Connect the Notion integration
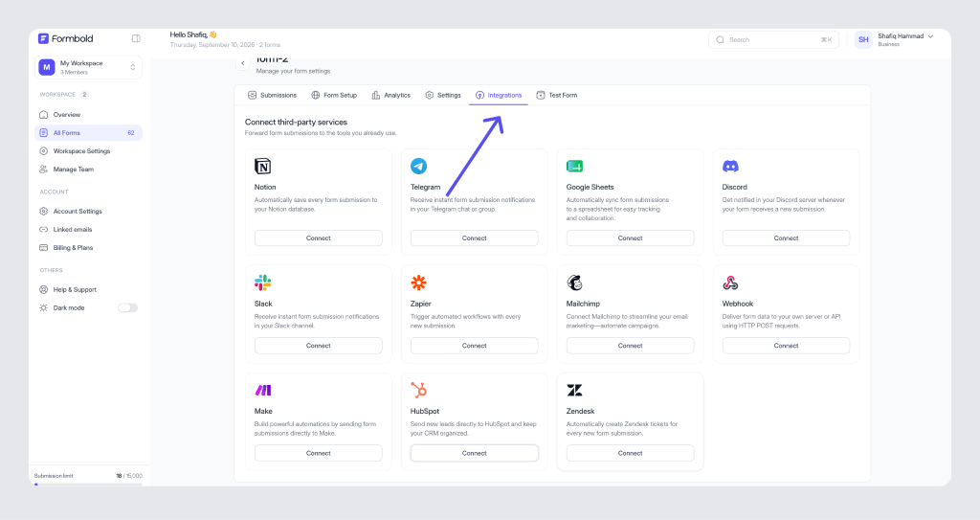 [318, 237]
